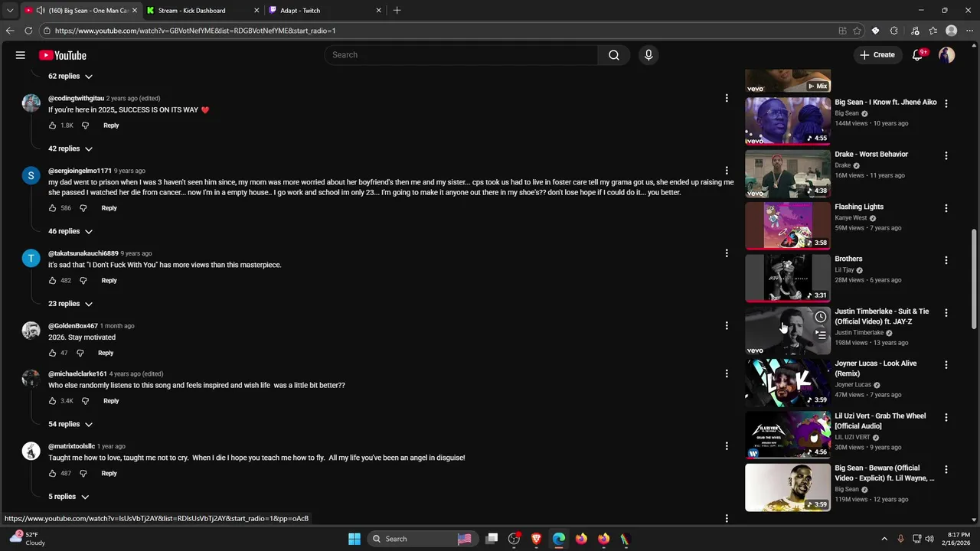Expand 5 replies under @matrixtoolsllc
The height and width of the screenshot is (551, 980).
point(69,497)
